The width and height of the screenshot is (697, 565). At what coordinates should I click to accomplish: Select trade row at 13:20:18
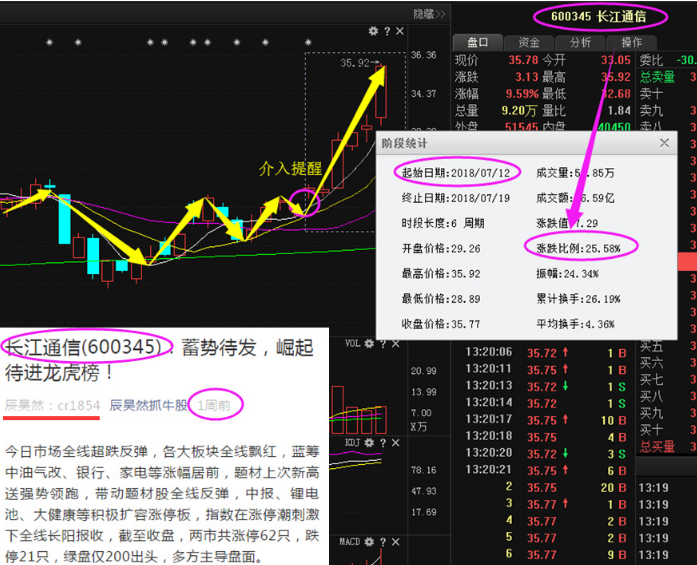click(546, 437)
